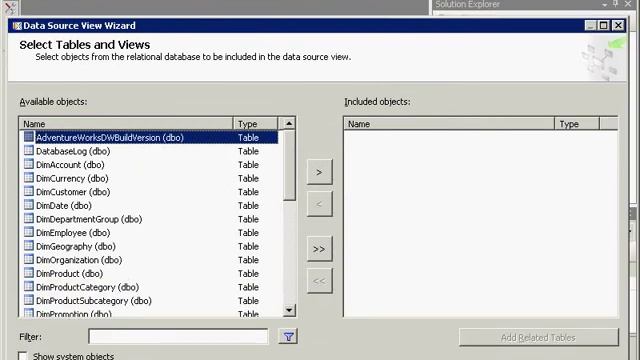Click the AdventureWorksDWBuildVersion table icon
The image size is (640, 360).
29,137
